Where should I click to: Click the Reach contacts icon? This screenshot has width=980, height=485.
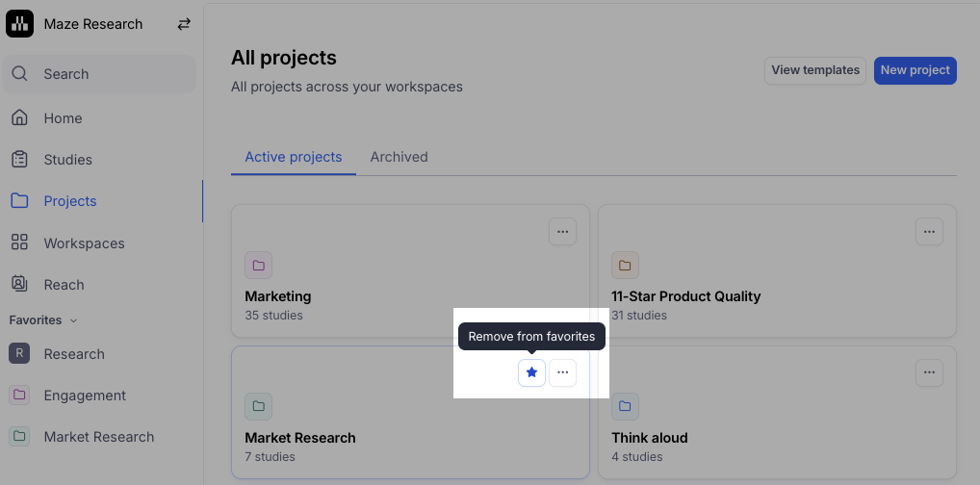tap(19, 284)
